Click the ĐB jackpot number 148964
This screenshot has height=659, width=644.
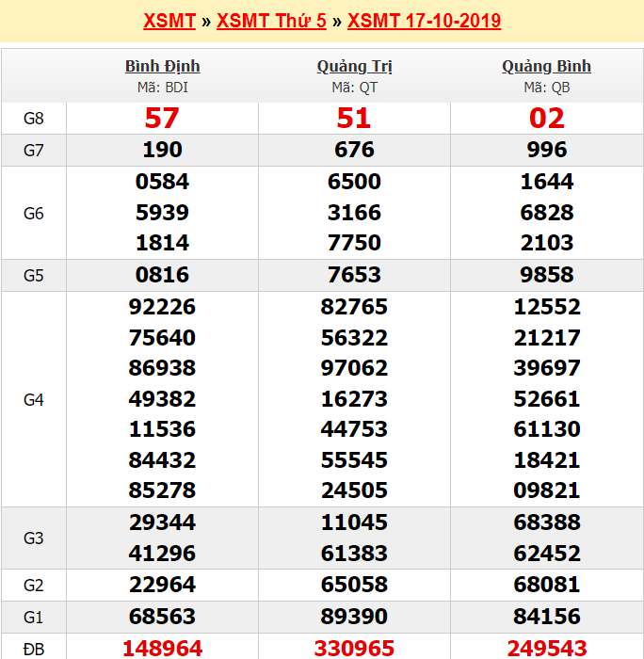click(162, 649)
